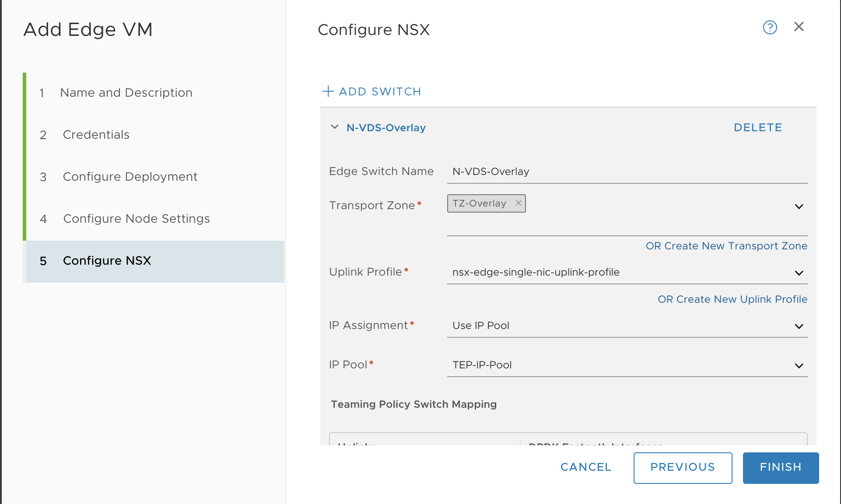841x504 pixels.
Task: Close the Configure NSX dialog
Action: point(799,27)
